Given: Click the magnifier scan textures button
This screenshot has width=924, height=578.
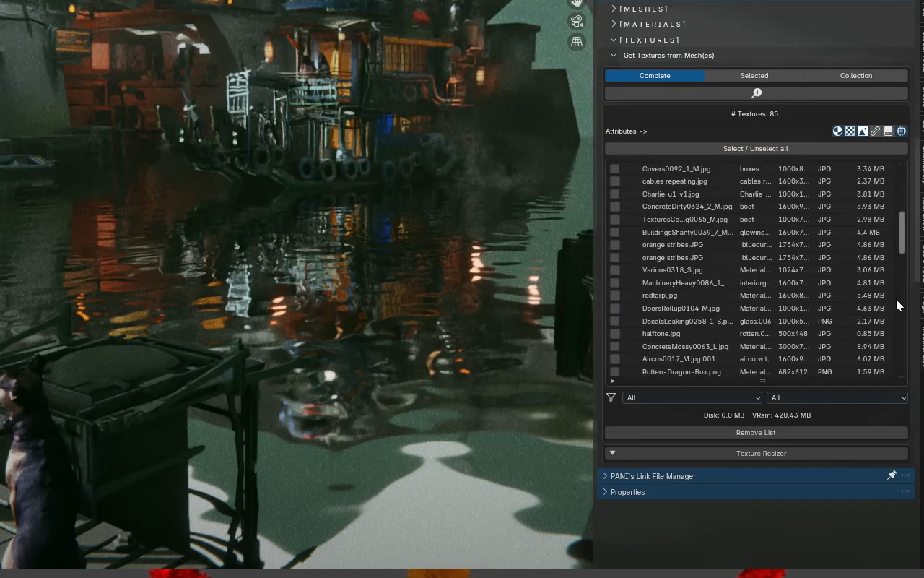Looking at the screenshot, I should [x=756, y=93].
